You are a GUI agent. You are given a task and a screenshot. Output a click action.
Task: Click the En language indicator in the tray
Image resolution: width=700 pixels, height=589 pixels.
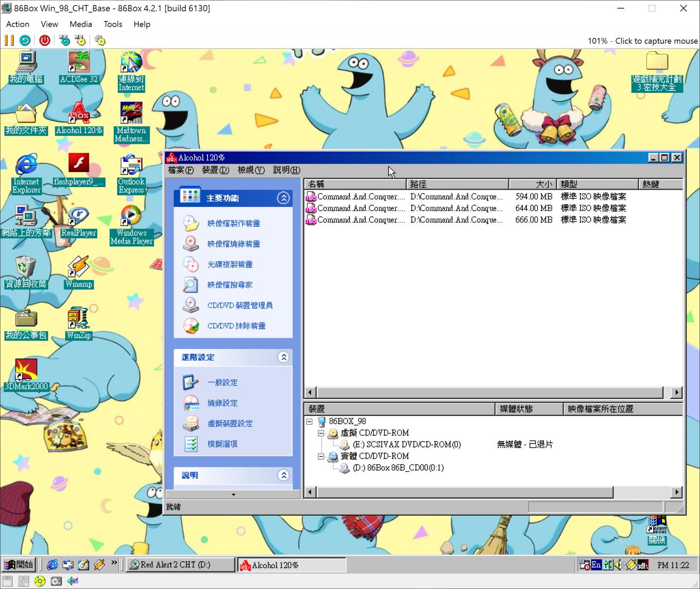[x=596, y=565]
